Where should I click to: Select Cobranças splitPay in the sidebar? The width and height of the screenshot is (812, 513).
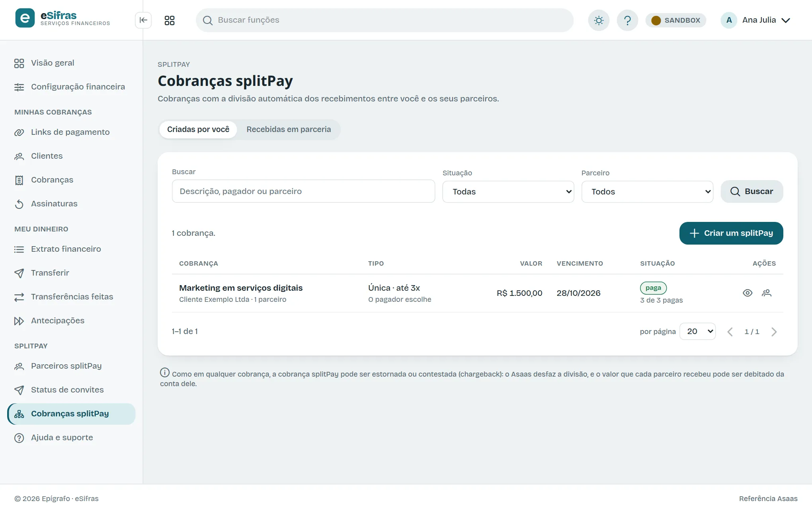71,414
